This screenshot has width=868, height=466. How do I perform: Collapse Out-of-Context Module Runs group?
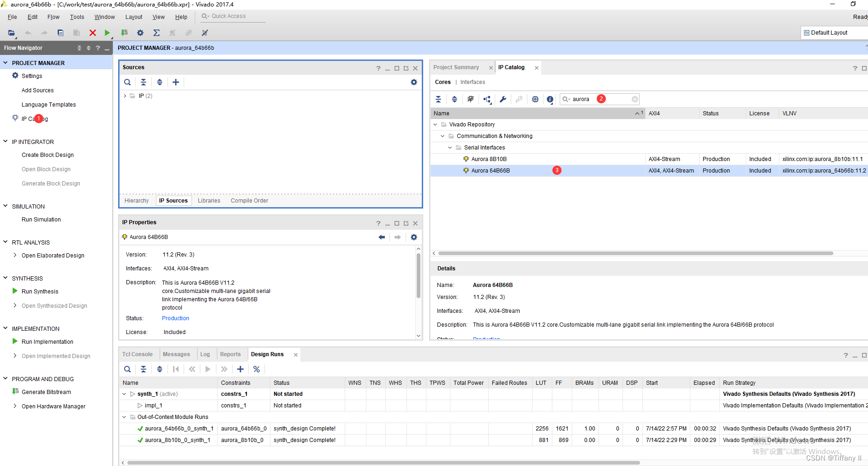point(124,417)
